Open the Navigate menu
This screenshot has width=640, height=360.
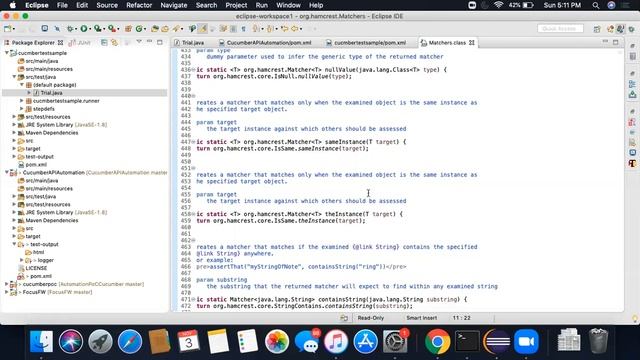click(173, 5)
